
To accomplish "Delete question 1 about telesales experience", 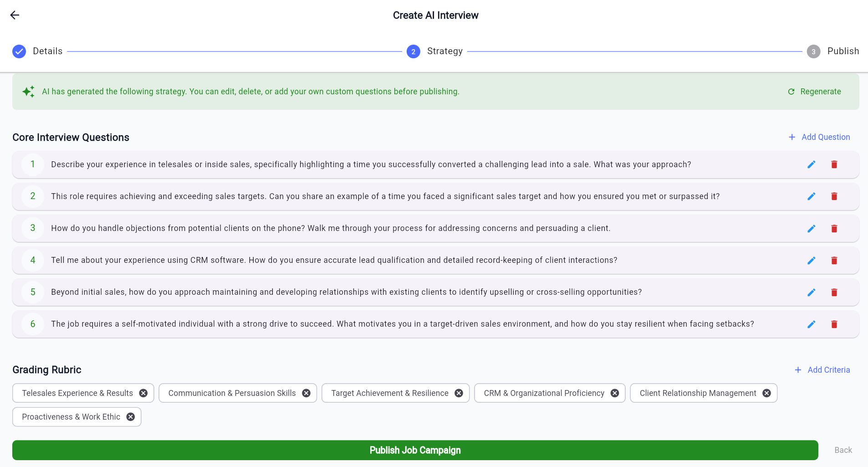I will coord(834,164).
